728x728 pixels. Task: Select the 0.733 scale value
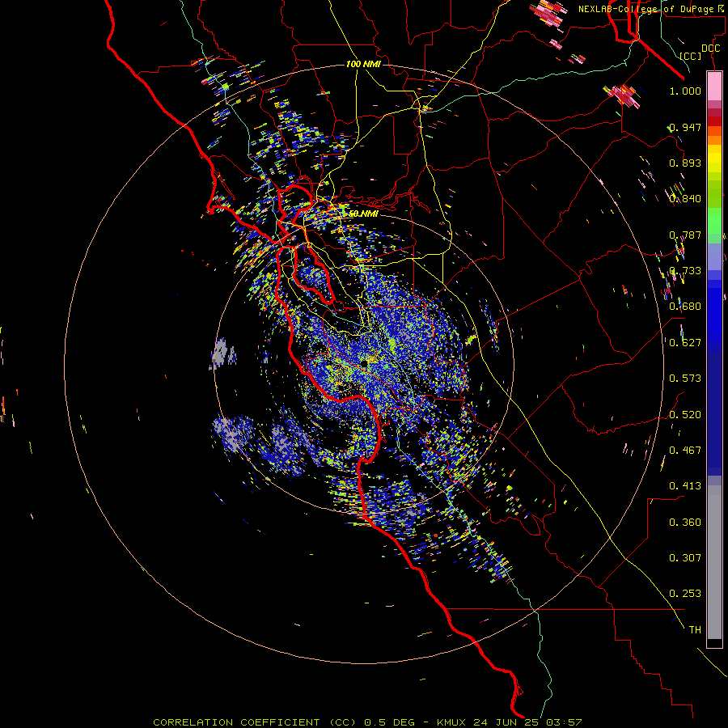(x=685, y=271)
